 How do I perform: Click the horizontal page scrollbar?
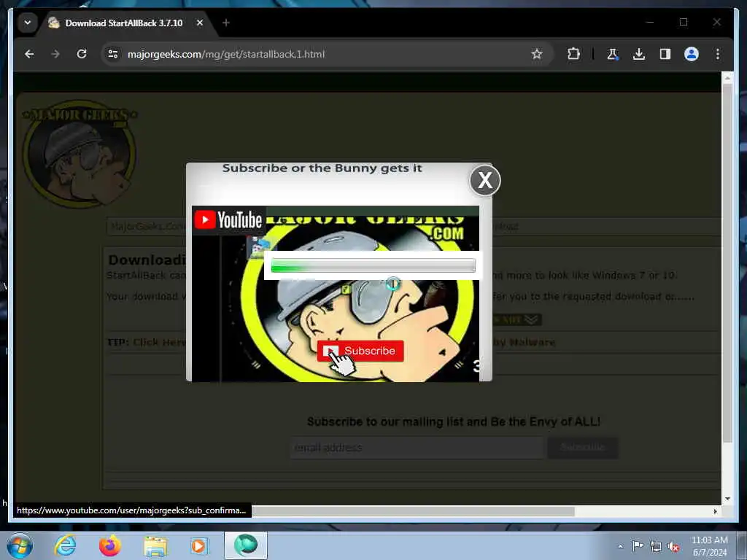click(413, 511)
